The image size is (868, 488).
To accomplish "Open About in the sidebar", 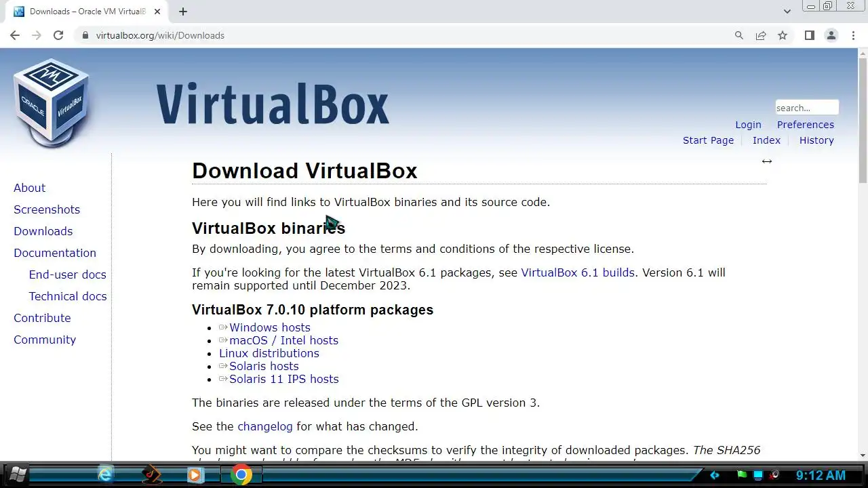I will coord(29,188).
